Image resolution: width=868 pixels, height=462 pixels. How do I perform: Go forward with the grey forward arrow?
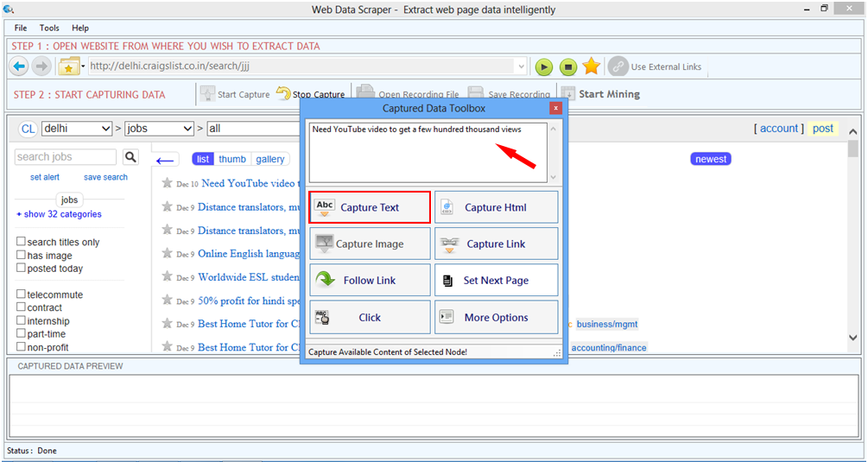click(41, 67)
